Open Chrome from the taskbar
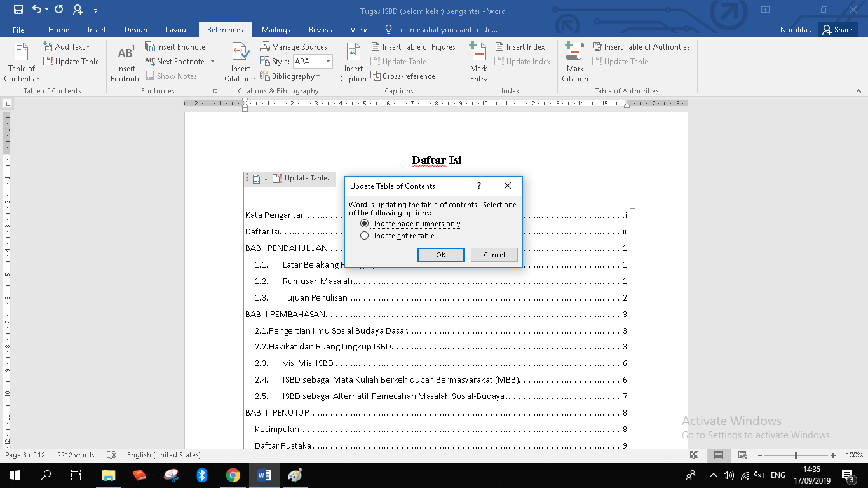This screenshot has height=488, width=868. tap(233, 475)
